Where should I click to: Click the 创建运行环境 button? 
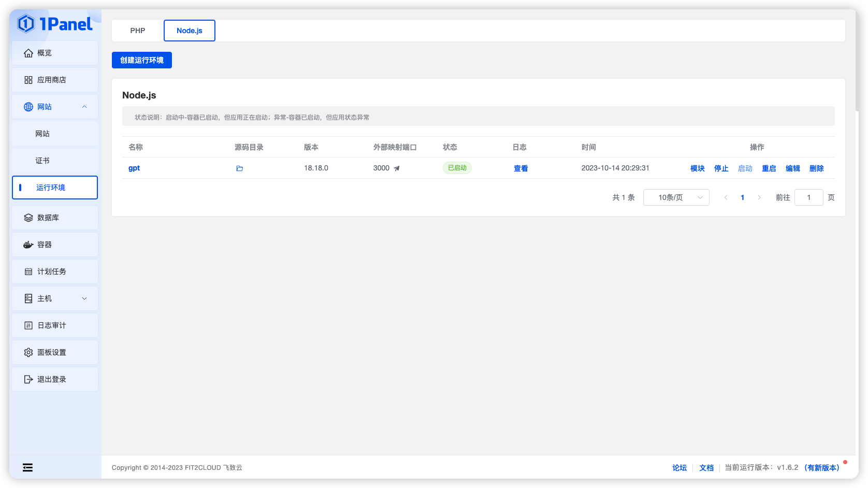[x=141, y=60]
